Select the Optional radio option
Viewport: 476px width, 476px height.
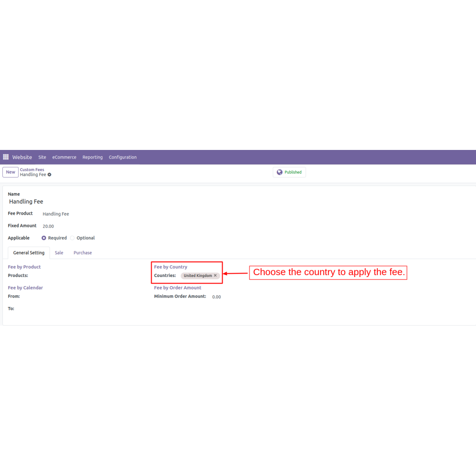[72, 238]
